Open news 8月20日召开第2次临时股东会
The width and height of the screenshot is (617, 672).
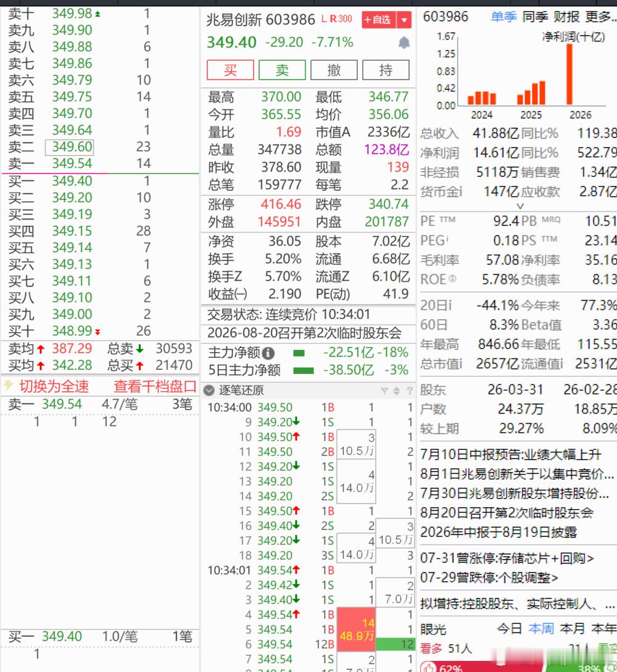tap(507, 513)
